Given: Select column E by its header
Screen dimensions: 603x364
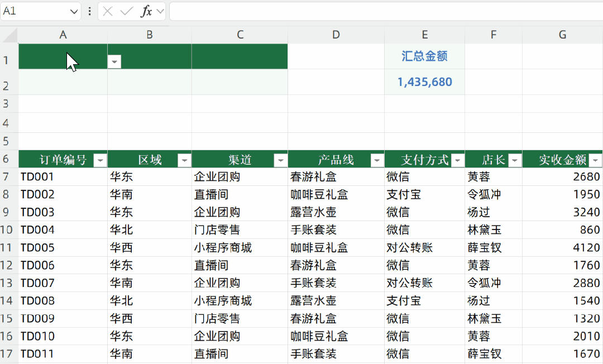Looking at the screenshot, I should [x=424, y=35].
